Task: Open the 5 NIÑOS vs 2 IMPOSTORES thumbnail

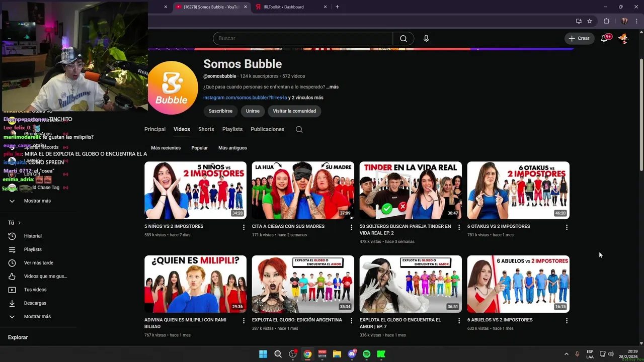Action: pyautogui.click(x=195, y=190)
